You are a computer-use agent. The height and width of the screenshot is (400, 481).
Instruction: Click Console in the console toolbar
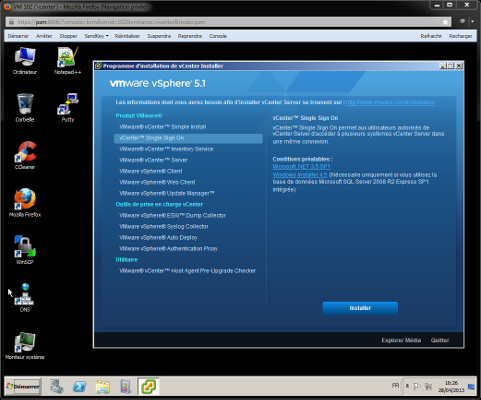[x=218, y=36]
